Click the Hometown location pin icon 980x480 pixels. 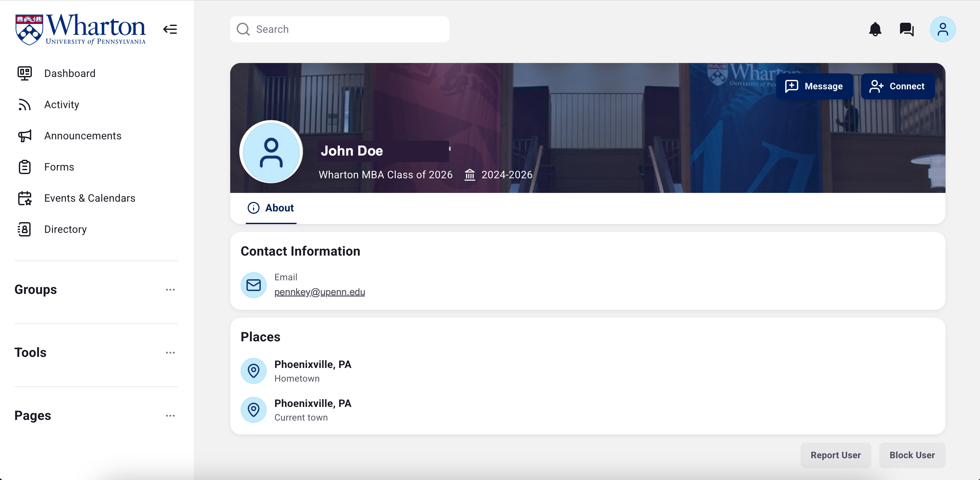coord(253,371)
